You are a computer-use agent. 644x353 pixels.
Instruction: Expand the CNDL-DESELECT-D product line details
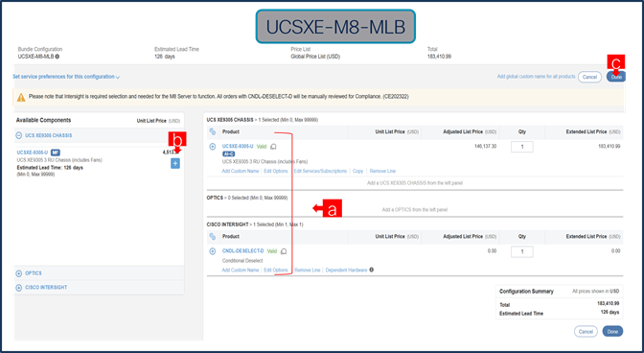[x=213, y=251]
